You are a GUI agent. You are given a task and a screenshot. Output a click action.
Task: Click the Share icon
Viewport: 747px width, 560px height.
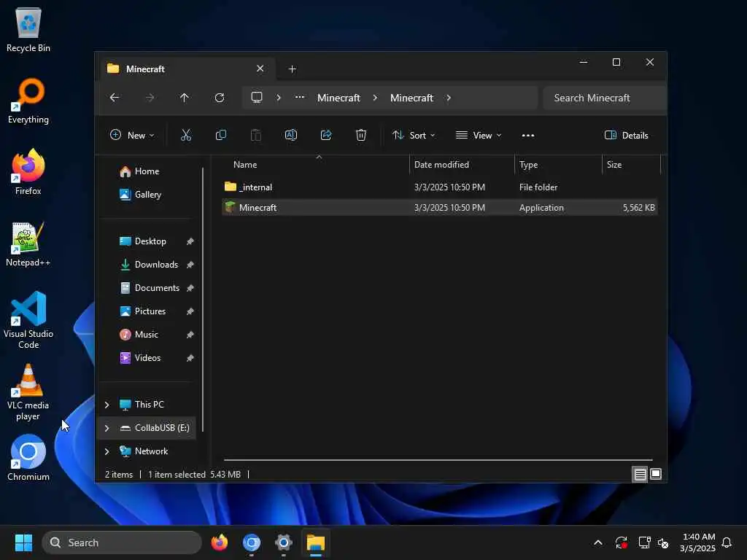point(326,135)
